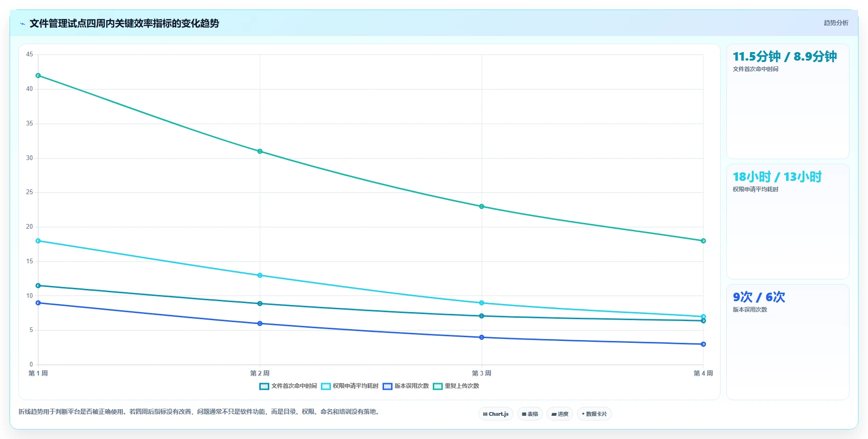Click the y-axis value 45
868x439 pixels.
(x=29, y=54)
